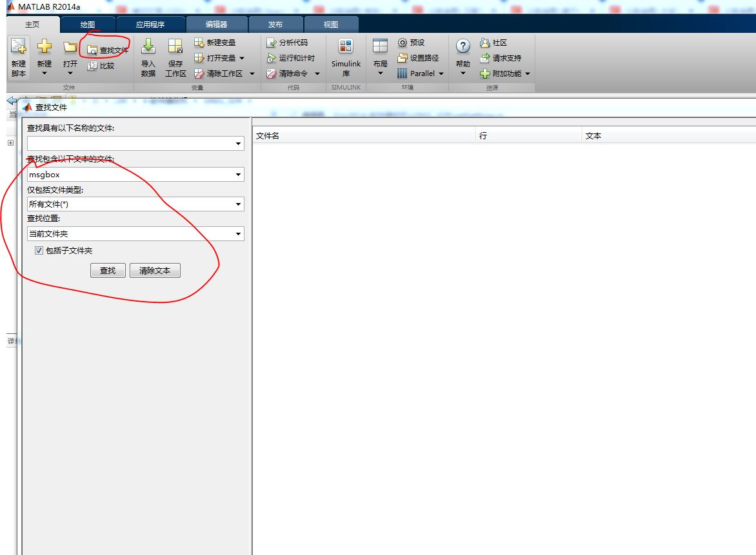Click the New Script (新建脚本) icon

18,46
